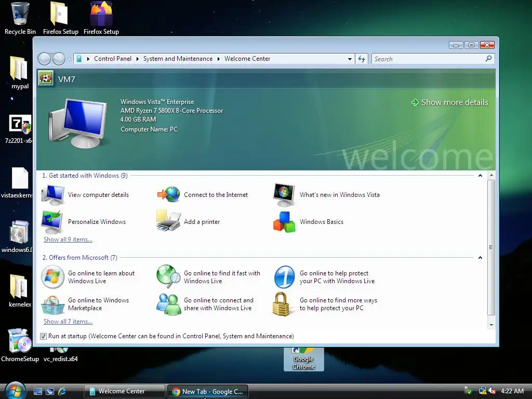Click Control Panel in breadcrumb
The height and width of the screenshot is (399, 532).
[x=113, y=59]
